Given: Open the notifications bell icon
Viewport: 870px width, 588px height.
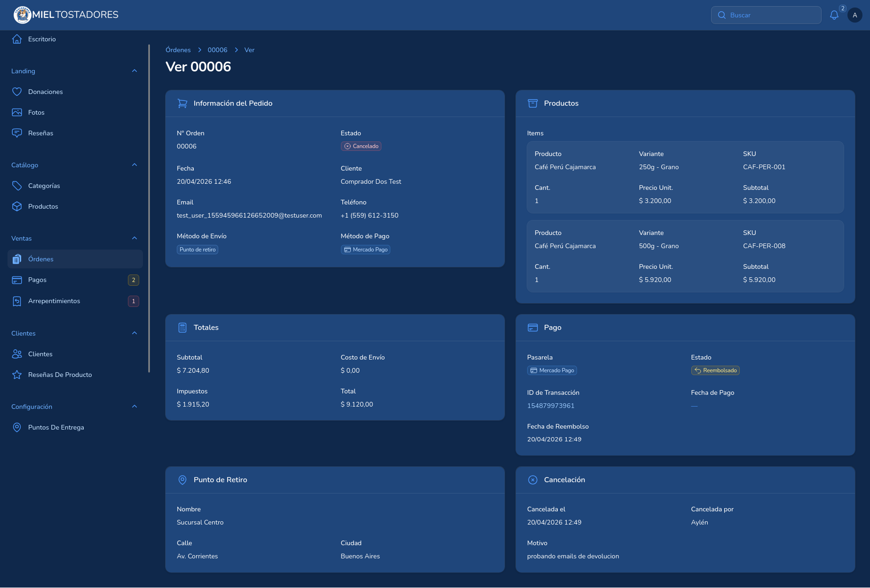Looking at the screenshot, I should [x=834, y=15].
